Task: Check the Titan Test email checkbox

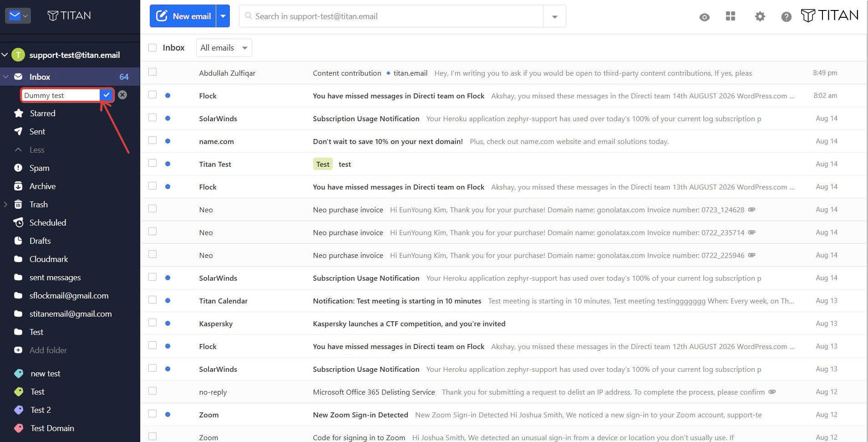Action: [152, 163]
